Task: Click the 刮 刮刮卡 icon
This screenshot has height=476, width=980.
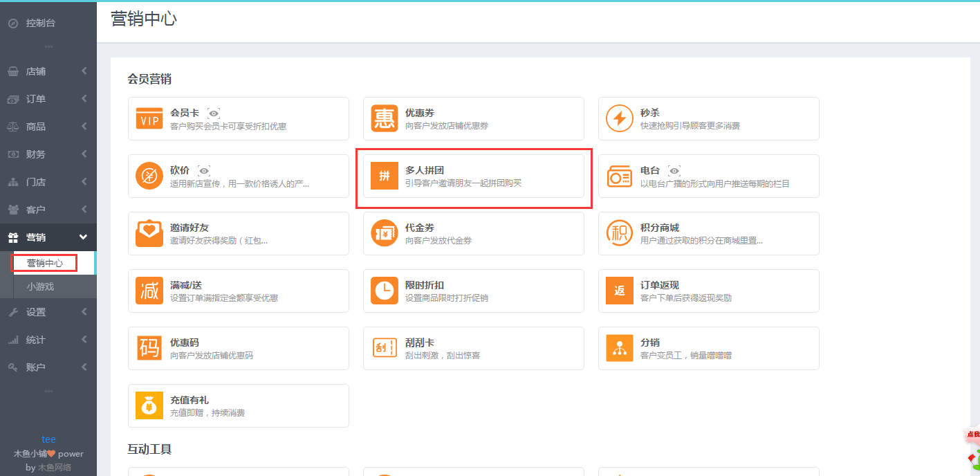Action: tap(384, 348)
